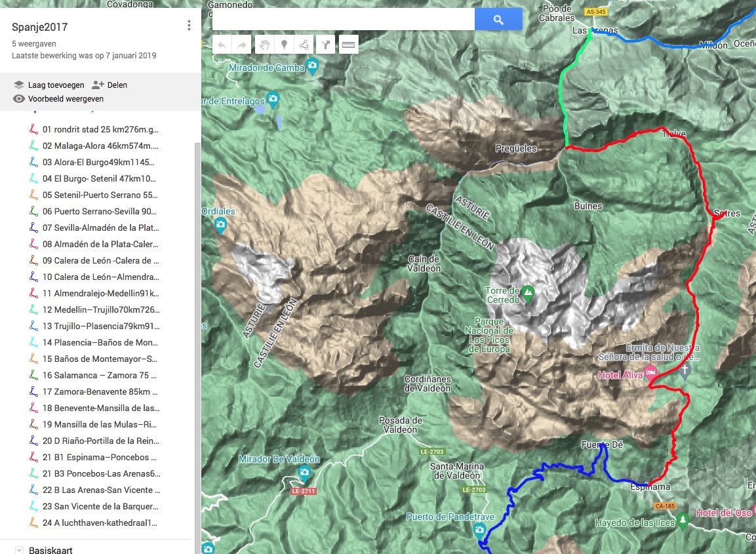Activate the ruler measure distance tool
756x554 pixels.
[348, 45]
